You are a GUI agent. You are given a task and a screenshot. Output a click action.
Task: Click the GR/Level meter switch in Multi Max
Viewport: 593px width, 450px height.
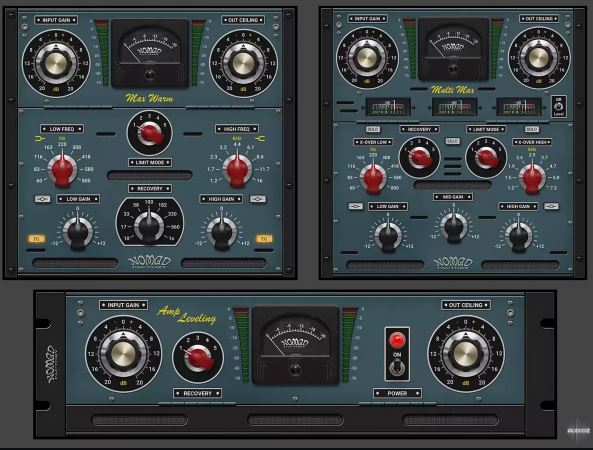click(559, 107)
